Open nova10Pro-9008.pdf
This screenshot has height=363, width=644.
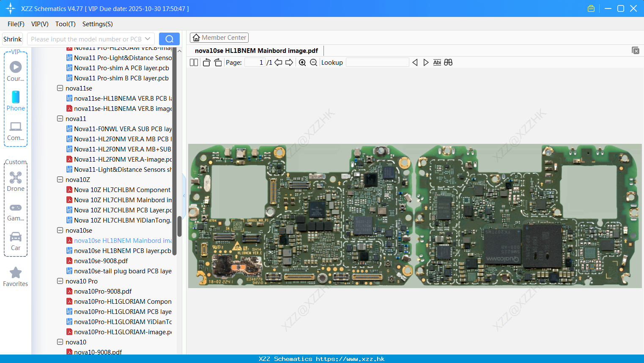coord(103,291)
